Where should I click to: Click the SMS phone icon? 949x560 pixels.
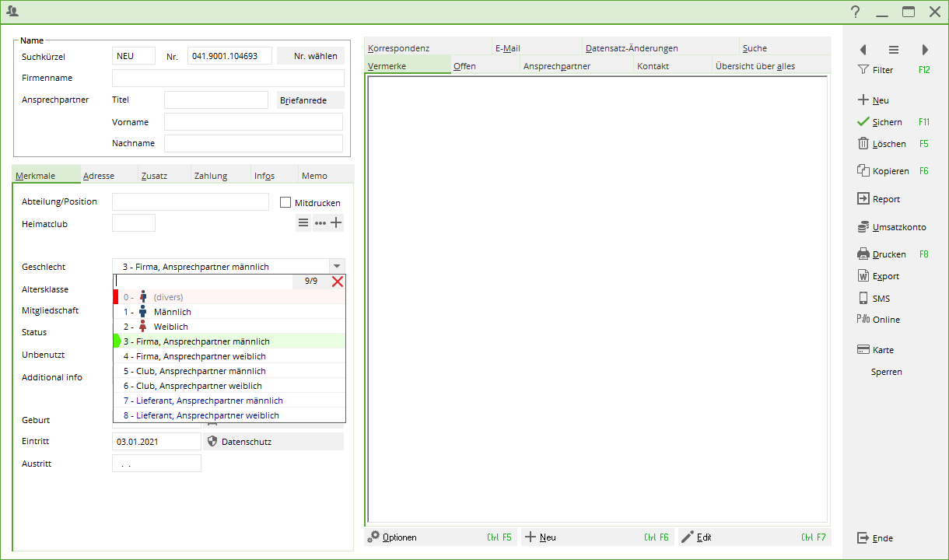[x=863, y=299]
